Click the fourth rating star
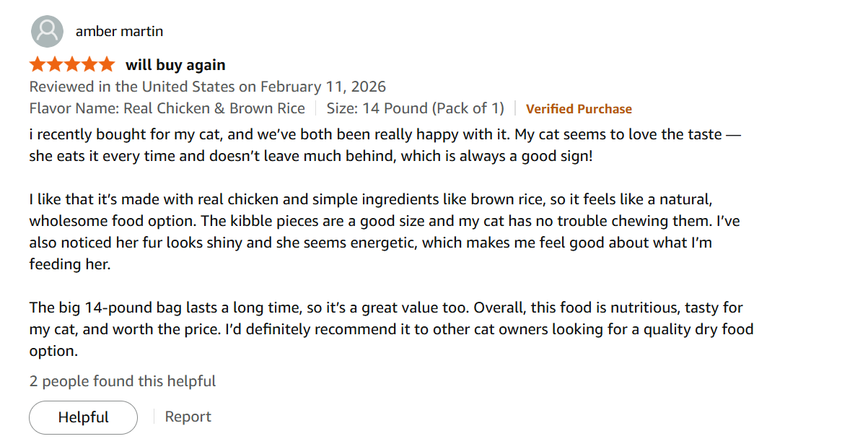Image resolution: width=868 pixels, height=444 pixels. tap(90, 64)
